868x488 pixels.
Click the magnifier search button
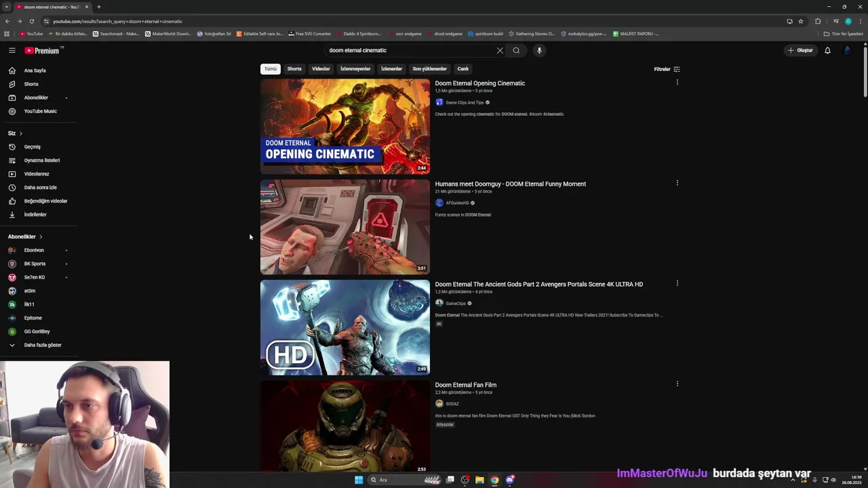pyautogui.click(x=516, y=50)
